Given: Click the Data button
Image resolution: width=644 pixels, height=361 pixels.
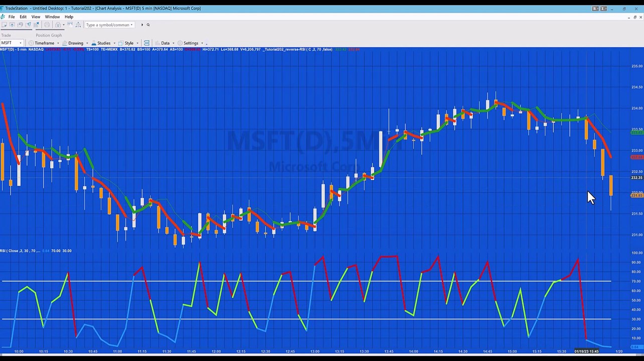Looking at the screenshot, I should pos(163,43).
